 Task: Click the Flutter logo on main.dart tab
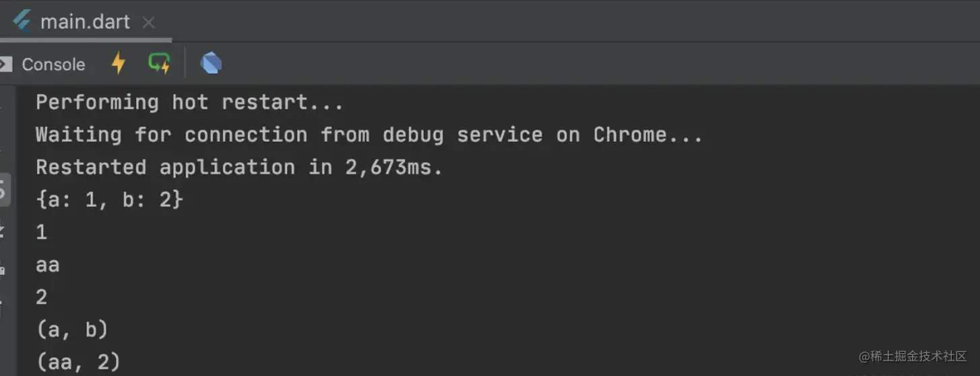pyautogui.click(x=22, y=22)
